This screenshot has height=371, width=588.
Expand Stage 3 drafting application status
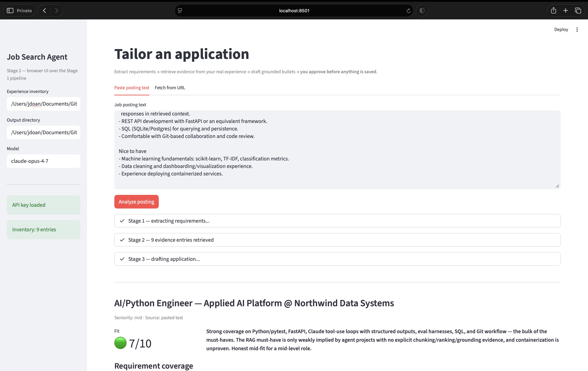(x=337, y=259)
